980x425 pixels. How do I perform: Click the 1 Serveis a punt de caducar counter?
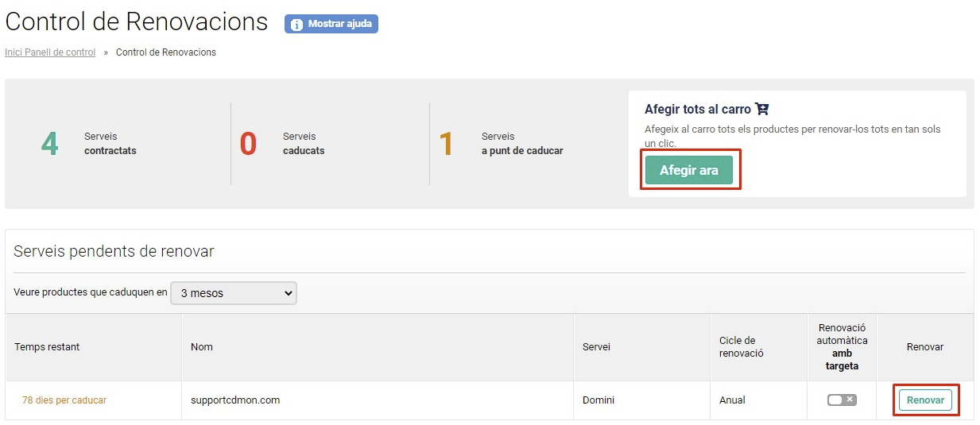501,144
